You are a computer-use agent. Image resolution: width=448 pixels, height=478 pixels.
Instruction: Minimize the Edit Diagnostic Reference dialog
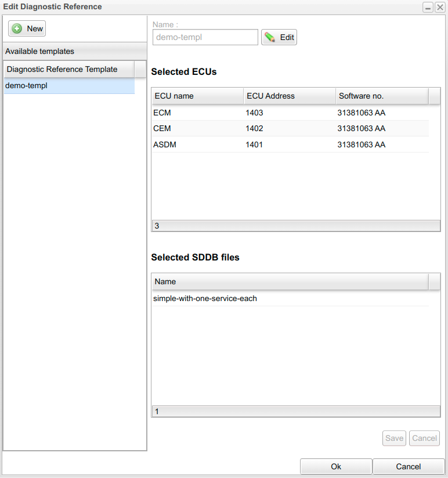tap(428, 7)
